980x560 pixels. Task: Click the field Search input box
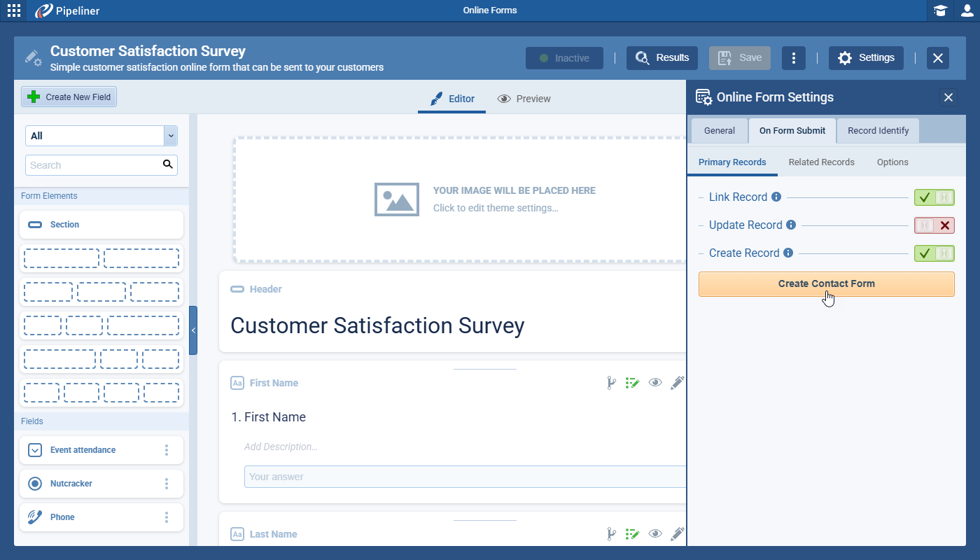[94, 165]
